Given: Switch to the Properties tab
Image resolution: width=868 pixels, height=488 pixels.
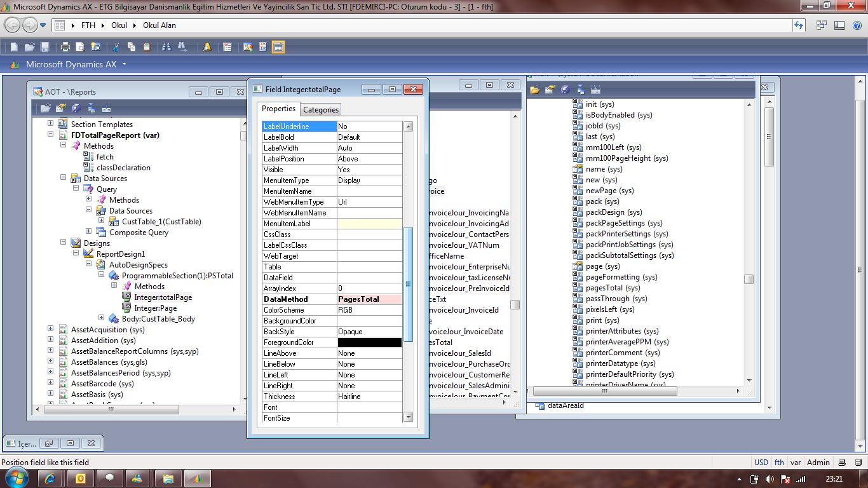Looking at the screenshot, I should tap(278, 109).
